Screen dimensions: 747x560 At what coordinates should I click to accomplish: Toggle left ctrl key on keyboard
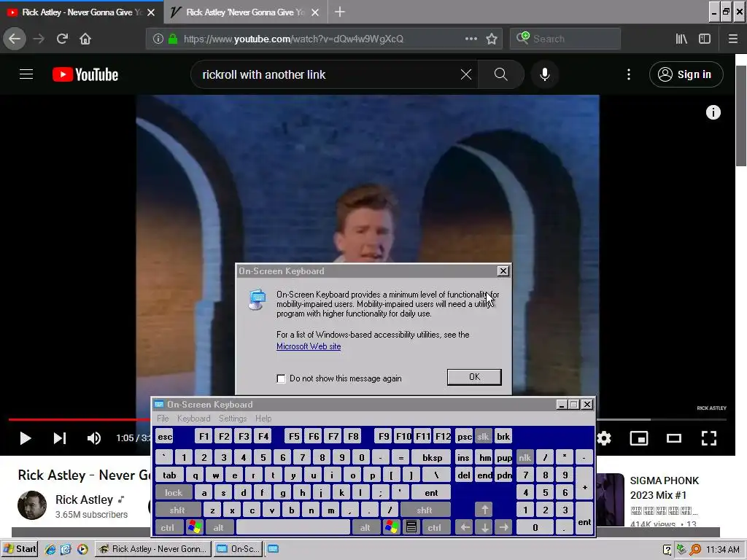(167, 528)
